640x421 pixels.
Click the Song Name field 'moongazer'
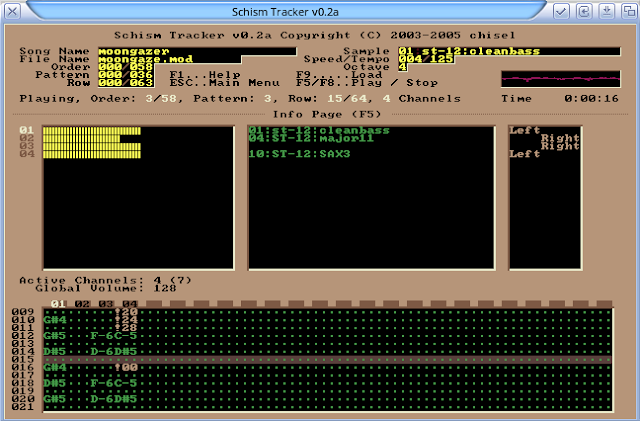[x=197, y=51]
